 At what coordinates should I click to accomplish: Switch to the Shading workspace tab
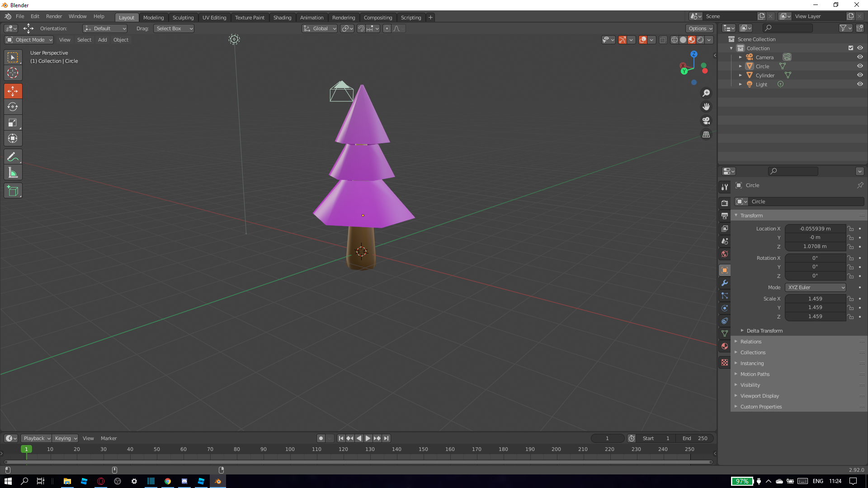282,18
